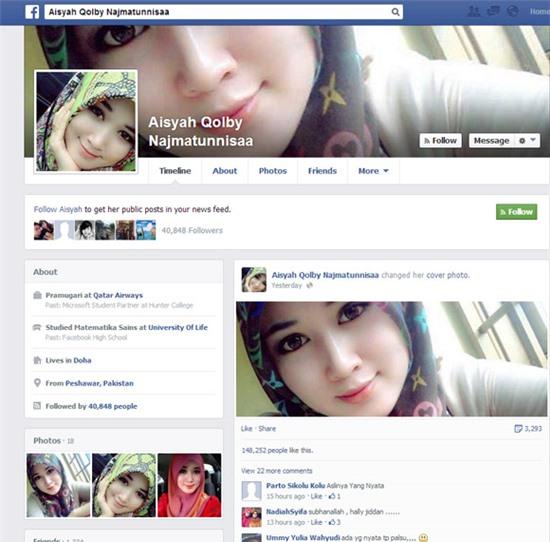Share the cover photo post
550x542 pixels.
click(x=267, y=429)
